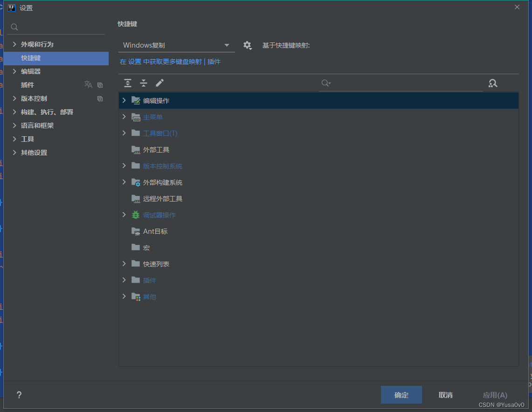Expand the 快速列表 node

(x=124, y=264)
